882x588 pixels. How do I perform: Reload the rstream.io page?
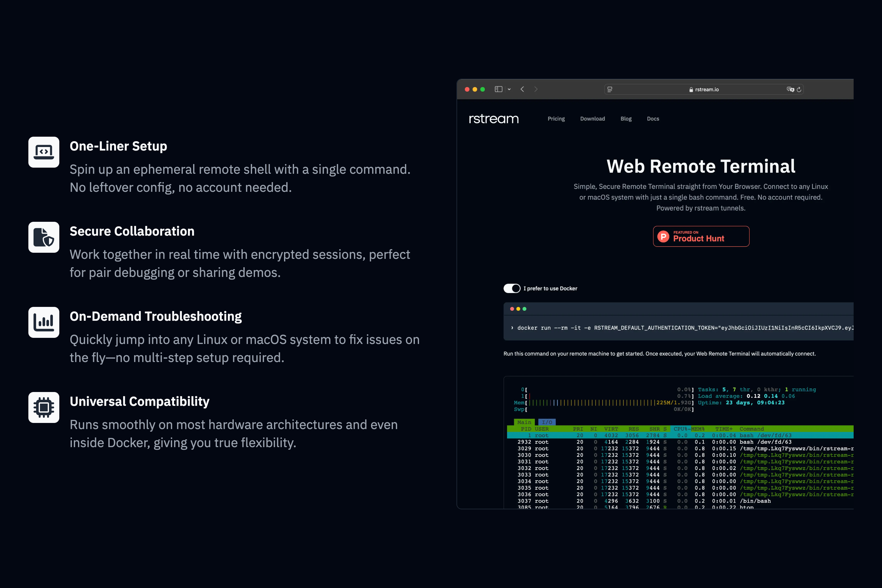tap(799, 89)
